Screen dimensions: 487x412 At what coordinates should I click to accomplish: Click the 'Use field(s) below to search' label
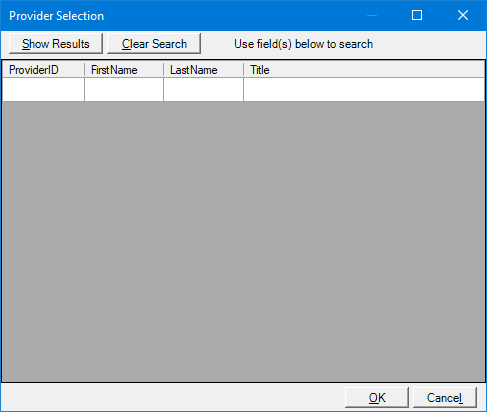(303, 44)
